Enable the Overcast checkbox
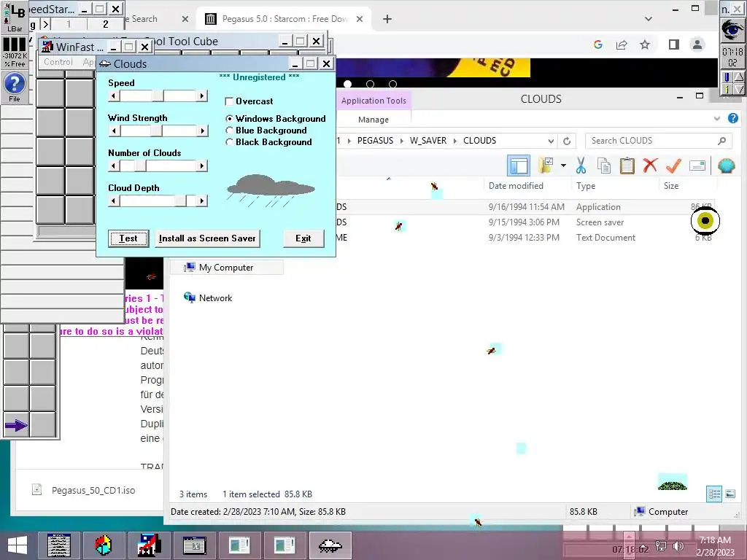Viewport: 747px width, 560px height. pyautogui.click(x=229, y=101)
